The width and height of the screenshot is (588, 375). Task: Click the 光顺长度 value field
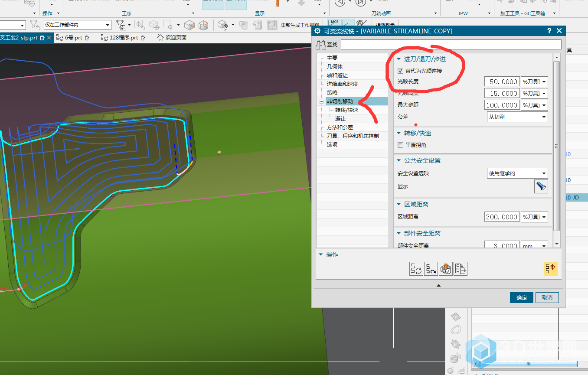[502, 82]
